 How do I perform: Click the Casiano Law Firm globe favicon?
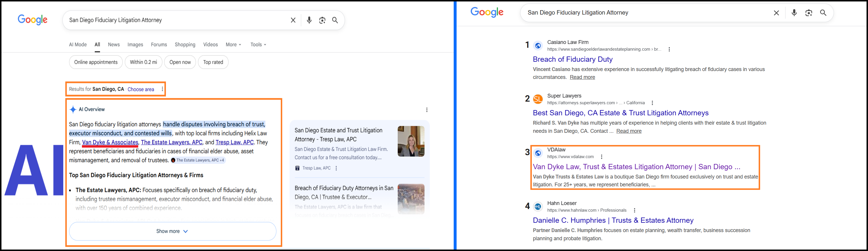[x=538, y=46]
